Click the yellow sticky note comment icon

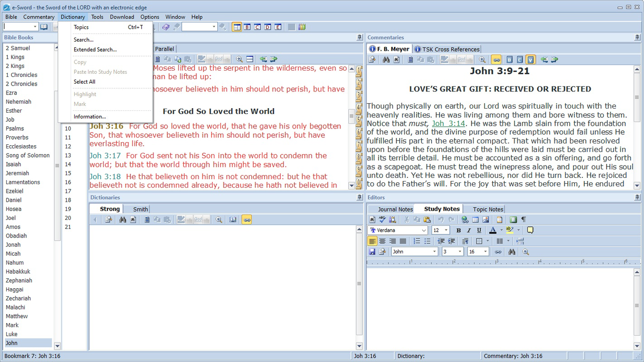point(530,230)
